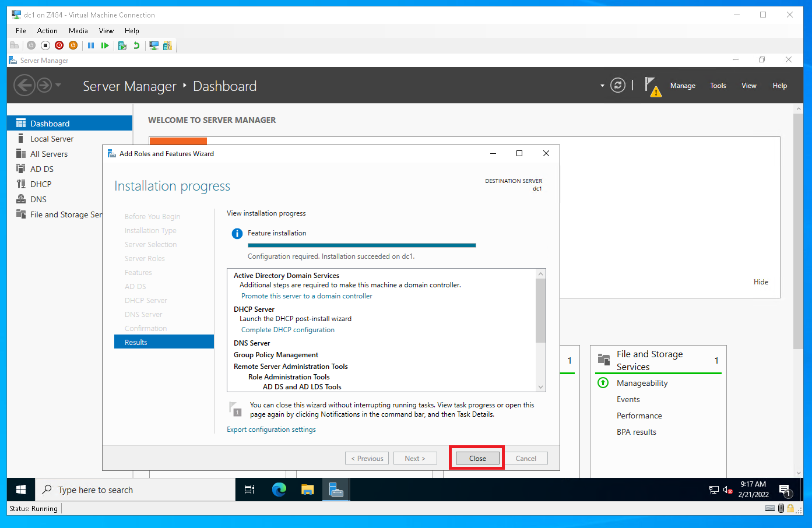The width and height of the screenshot is (812, 528).
Task: Click the green Reset/Resume icon
Action: [x=105, y=45]
